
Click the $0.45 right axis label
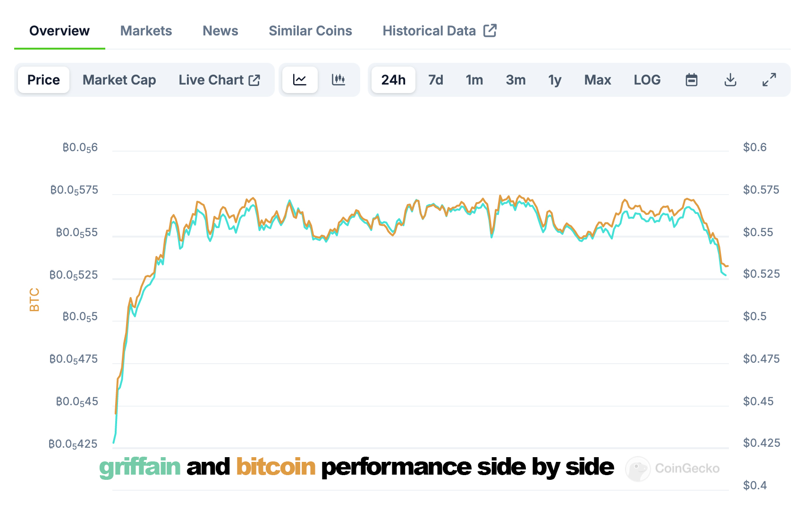[x=758, y=401]
